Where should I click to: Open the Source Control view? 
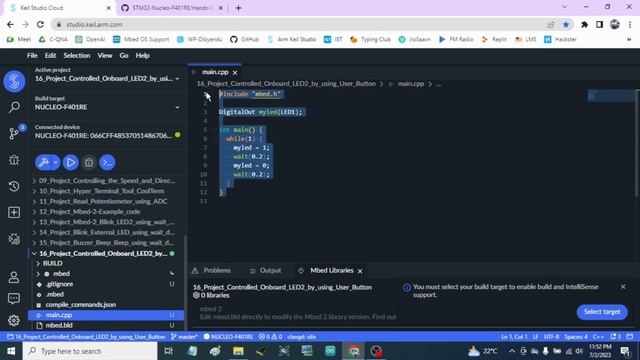click(14, 133)
